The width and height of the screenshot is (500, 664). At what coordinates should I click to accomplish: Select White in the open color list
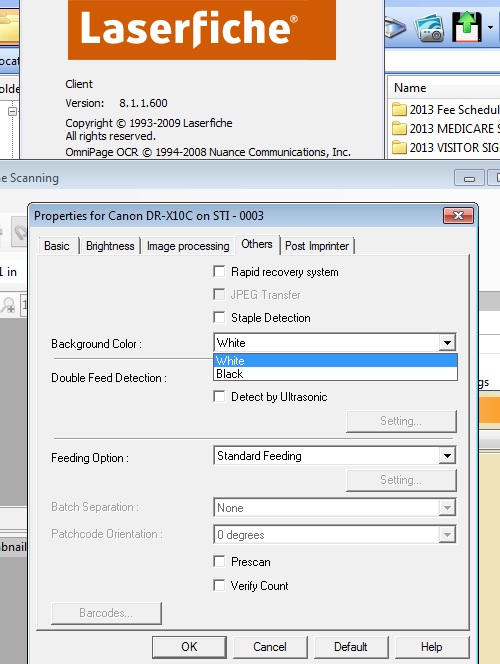[335, 361]
